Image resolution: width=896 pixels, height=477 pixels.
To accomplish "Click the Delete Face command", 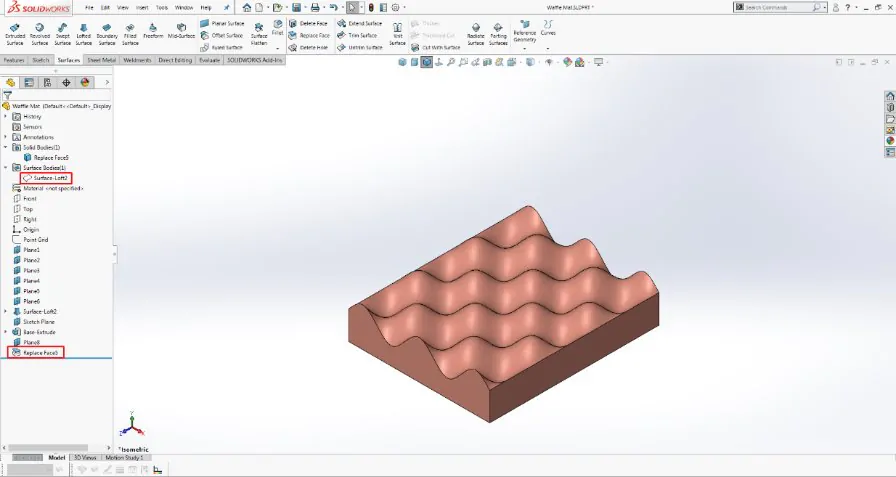I will click(309, 23).
